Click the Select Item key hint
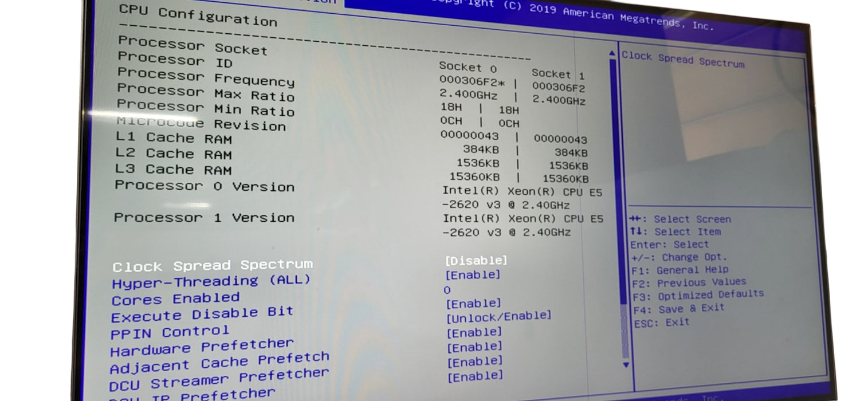Viewport: 868px width, 401px height. pos(675,232)
